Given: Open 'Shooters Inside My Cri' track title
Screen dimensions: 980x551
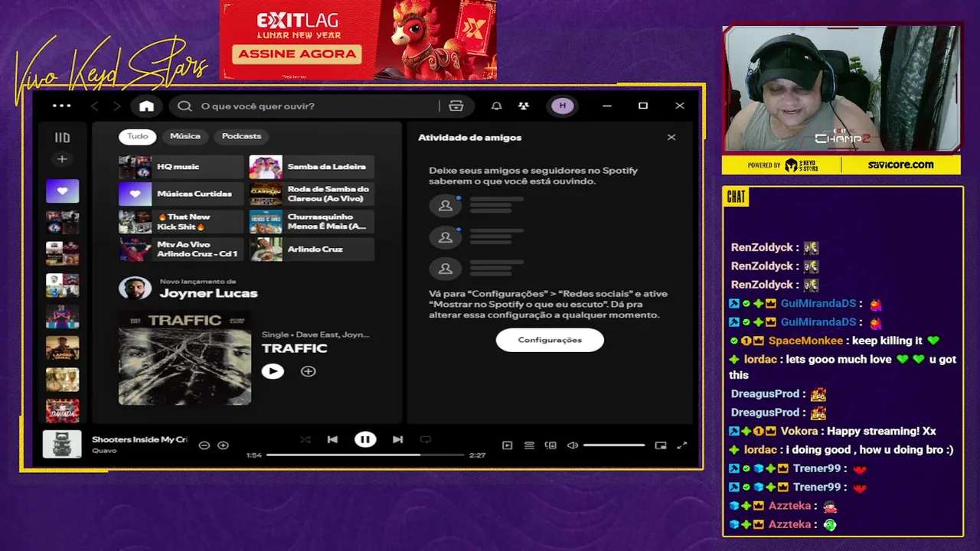Looking at the screenshot, I should [139, 439].
